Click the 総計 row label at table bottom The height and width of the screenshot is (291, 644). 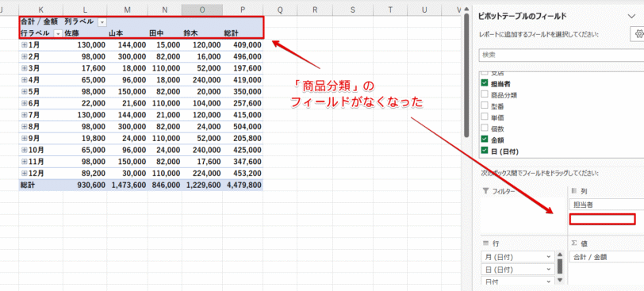pos(40,185)
